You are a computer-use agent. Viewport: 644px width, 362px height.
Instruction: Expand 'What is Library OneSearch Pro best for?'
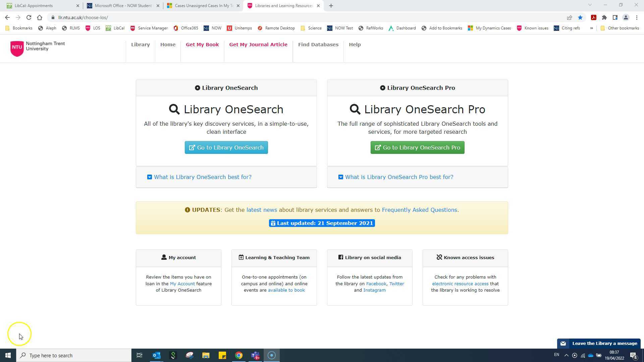[396, 177]
